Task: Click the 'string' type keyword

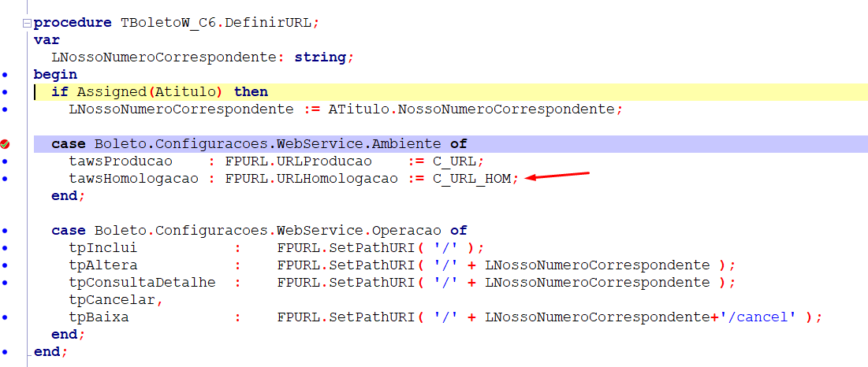Action: click(x=320, y=57)
